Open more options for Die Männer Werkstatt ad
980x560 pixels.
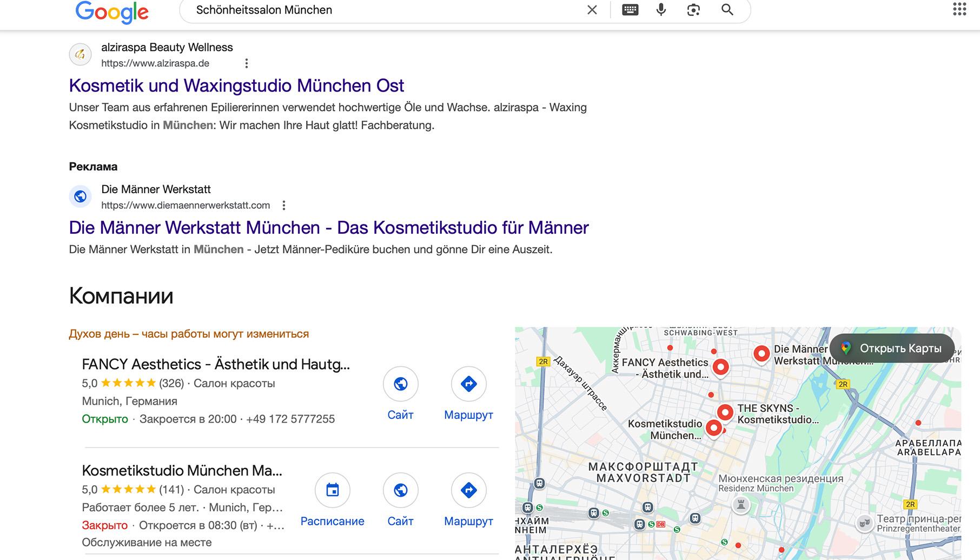point(284,205)
